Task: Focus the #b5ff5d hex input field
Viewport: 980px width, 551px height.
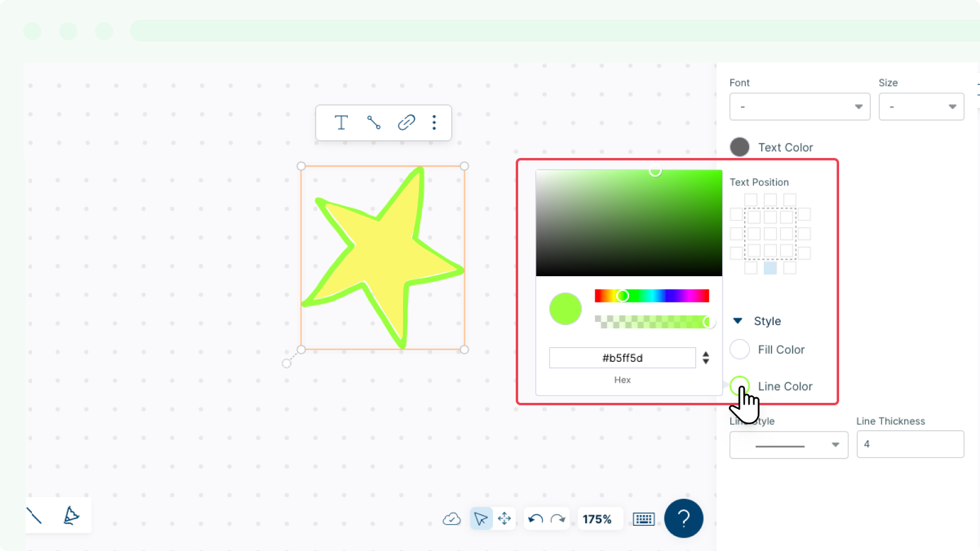Action: (x=622, y=358)
